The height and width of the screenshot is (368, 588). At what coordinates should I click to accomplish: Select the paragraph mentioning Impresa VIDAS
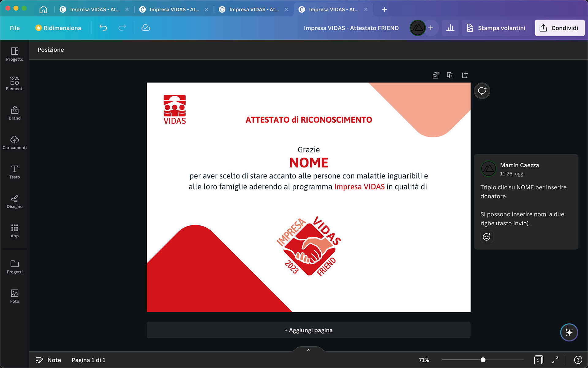tap(308, 181)
